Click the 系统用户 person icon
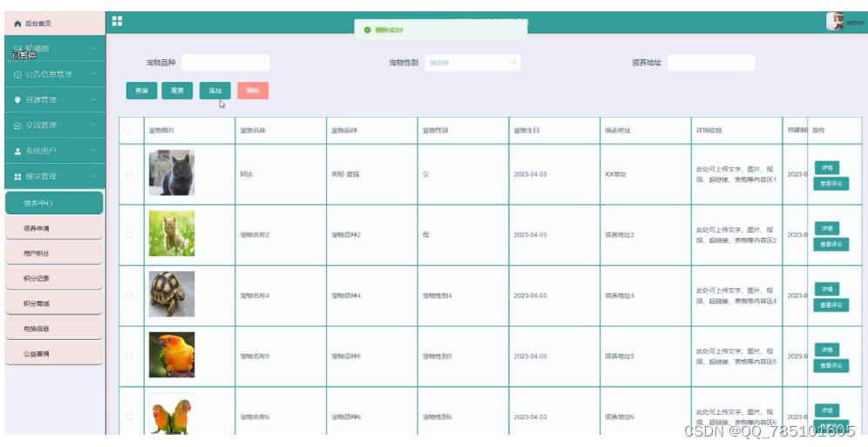This screenshot has height=447, width=868. pyautogui.click(x=17, y=151)
